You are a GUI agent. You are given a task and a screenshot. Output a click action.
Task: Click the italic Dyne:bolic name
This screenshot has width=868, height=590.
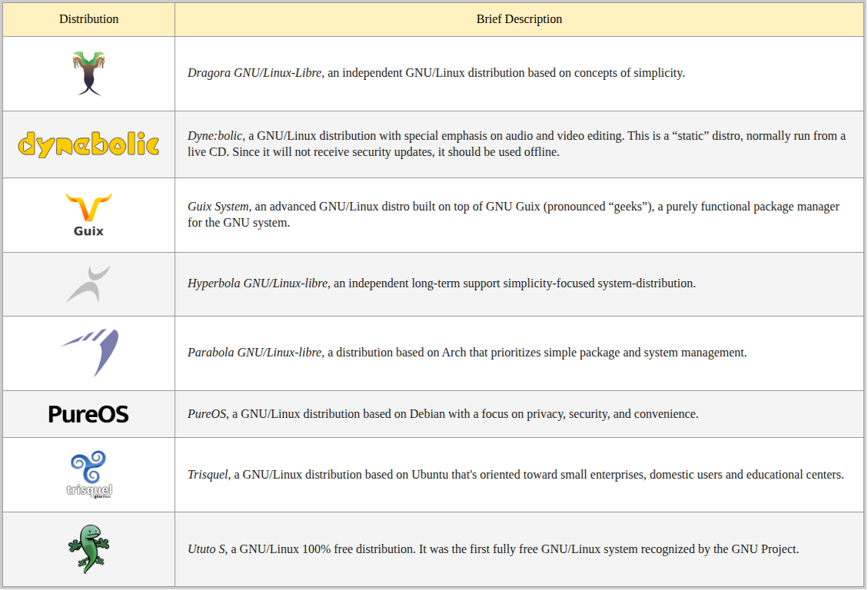tap(215, 136)
